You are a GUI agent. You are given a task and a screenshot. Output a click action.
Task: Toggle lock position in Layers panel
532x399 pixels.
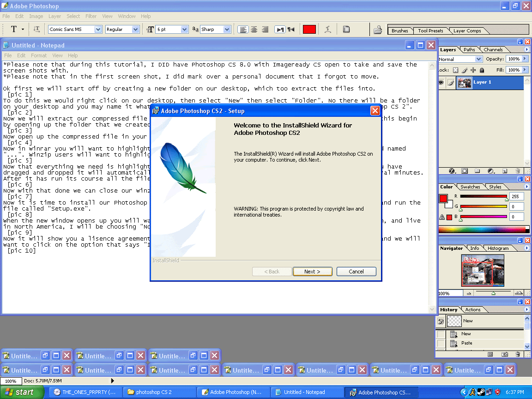coord(473,70)
